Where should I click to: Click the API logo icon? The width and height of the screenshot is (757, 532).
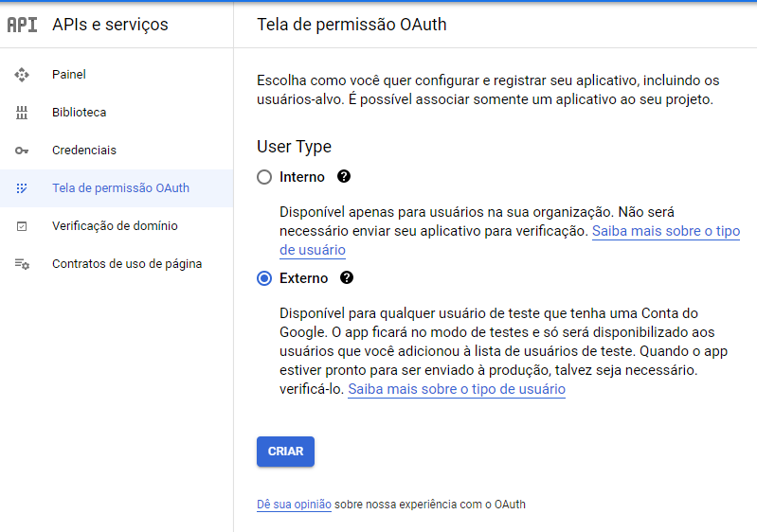22,25
